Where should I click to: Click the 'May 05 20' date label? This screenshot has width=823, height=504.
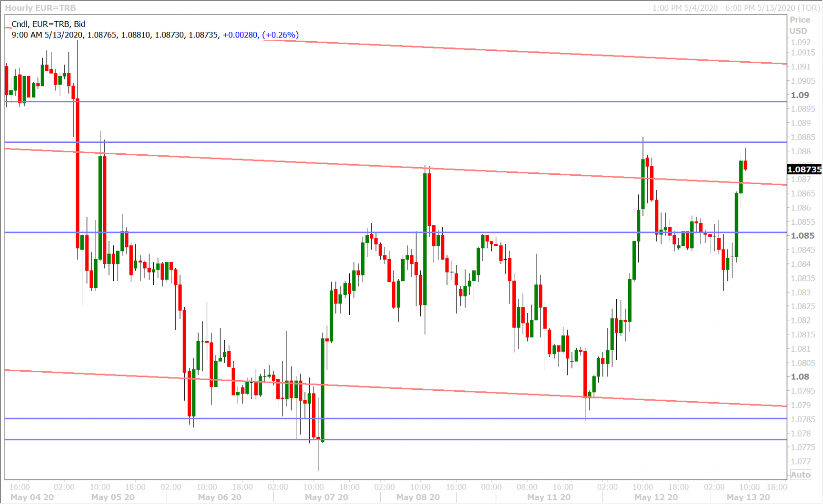point(113,497)
